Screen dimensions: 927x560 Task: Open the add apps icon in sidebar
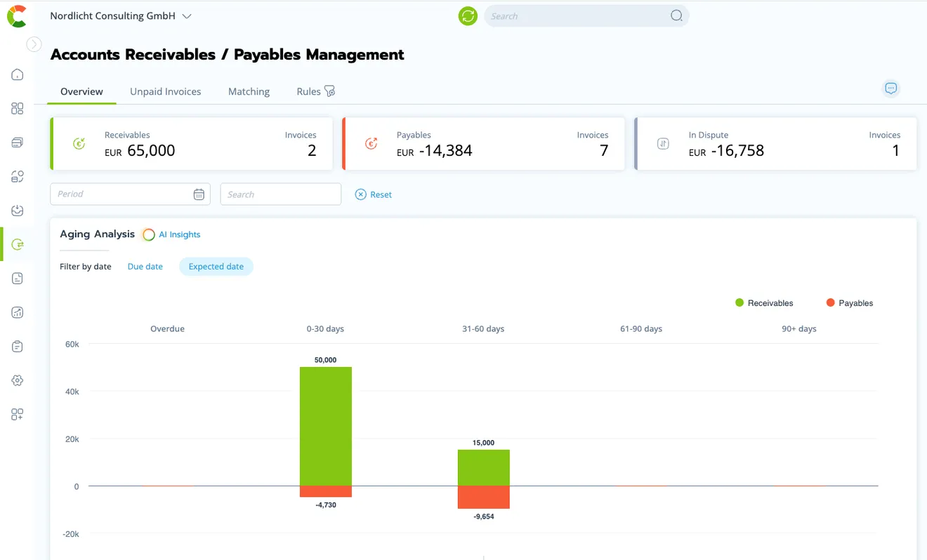(x=18, y=414)
